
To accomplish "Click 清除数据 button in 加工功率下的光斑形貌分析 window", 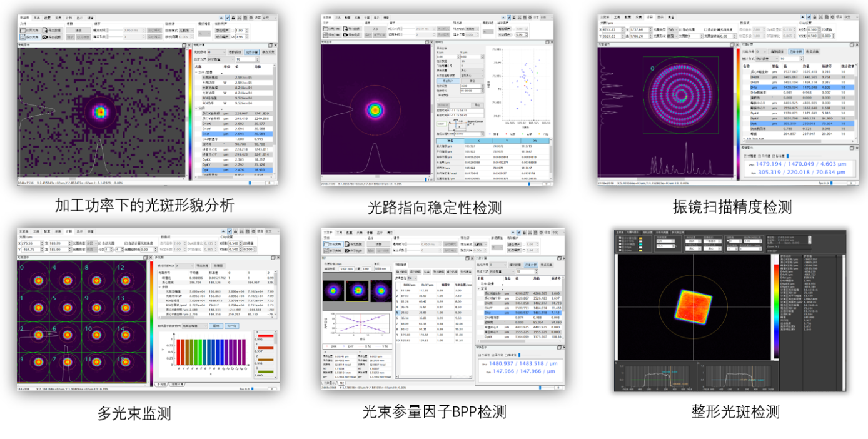I will [235, 52].
